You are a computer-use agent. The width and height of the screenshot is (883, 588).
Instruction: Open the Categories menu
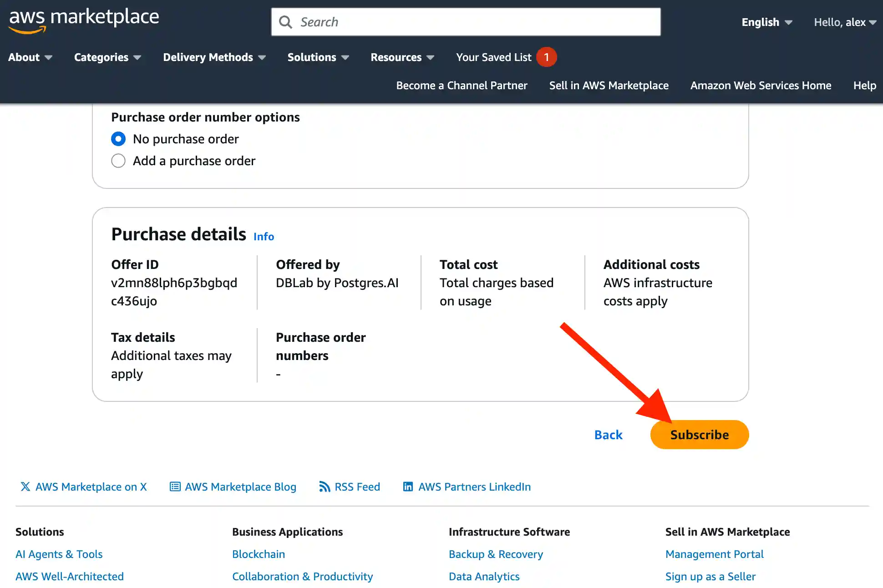(107, 57)
